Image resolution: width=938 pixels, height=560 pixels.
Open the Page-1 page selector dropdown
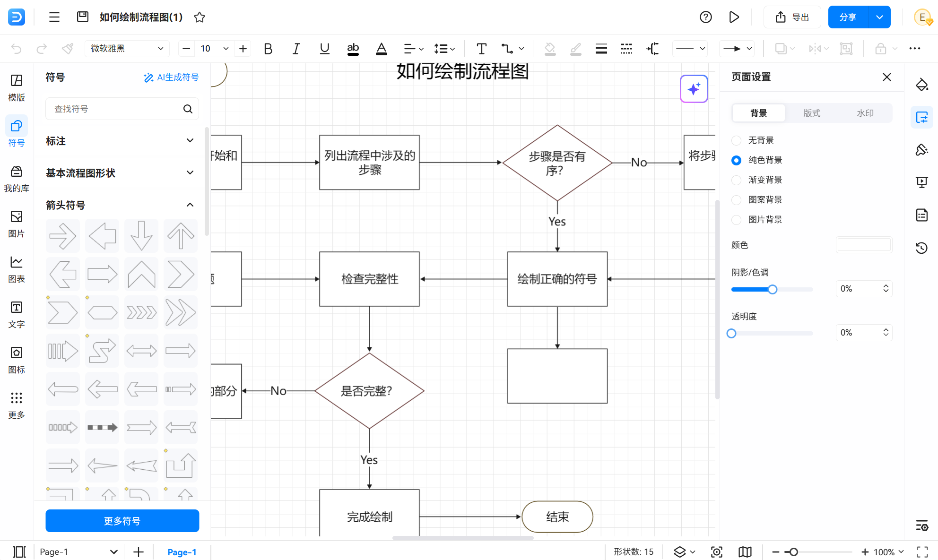pos(78,551)
